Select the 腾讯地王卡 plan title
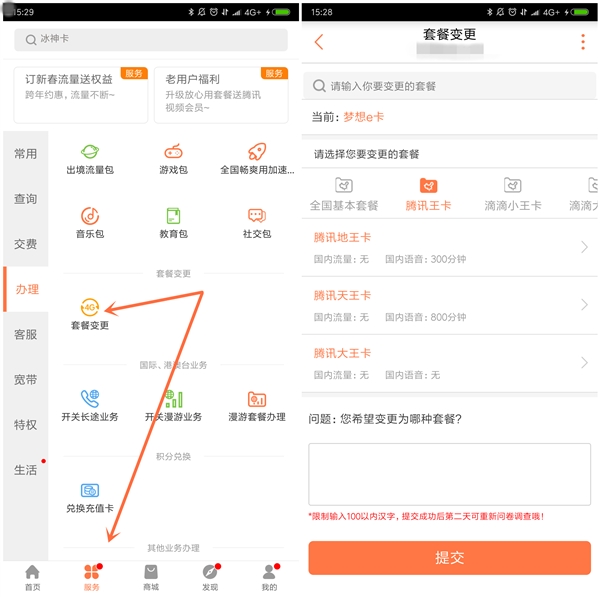The image size is (600, 597). pos(342,237)
